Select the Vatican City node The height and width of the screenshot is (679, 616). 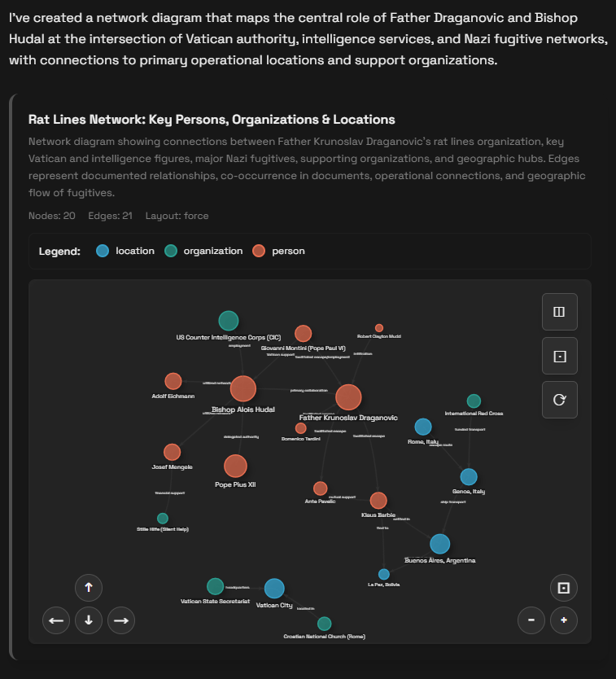point(273,589)
